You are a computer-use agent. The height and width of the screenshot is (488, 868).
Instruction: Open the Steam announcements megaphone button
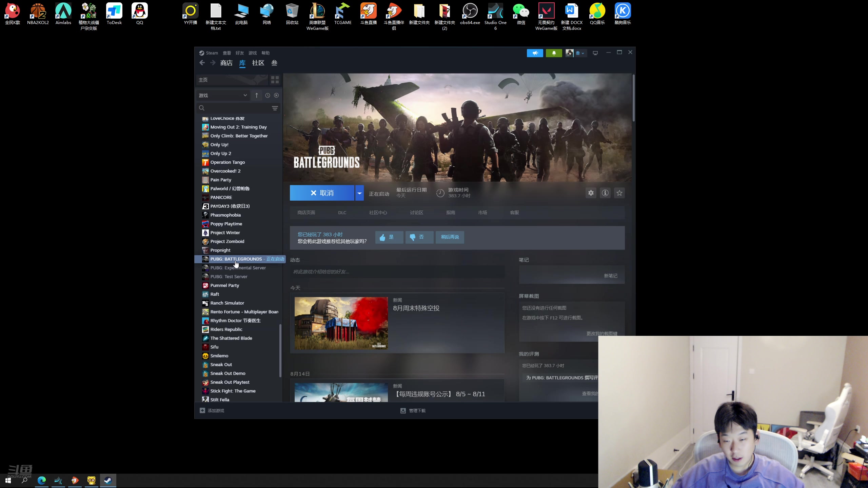point(535,53)
